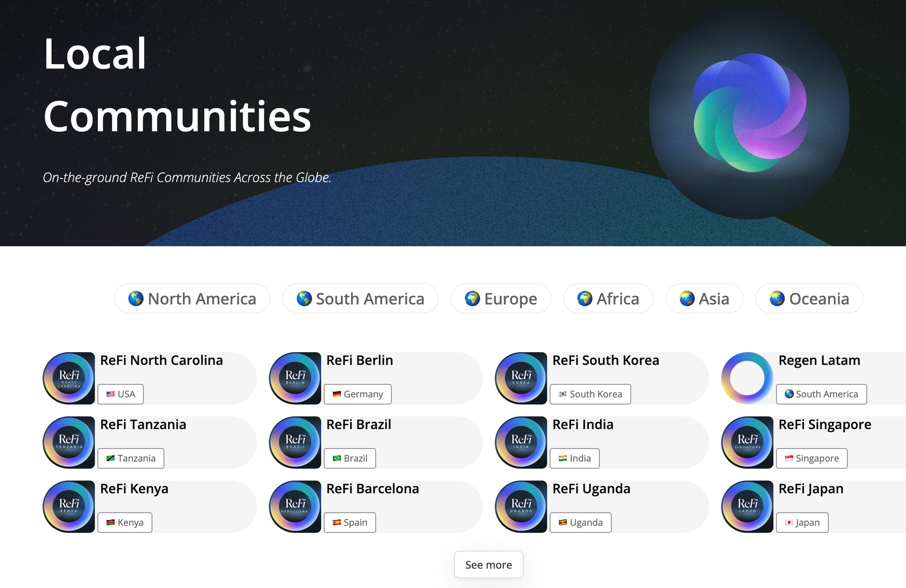Open the ReFi Barcelona community title

pyautogui.click(x=372, y=489)
